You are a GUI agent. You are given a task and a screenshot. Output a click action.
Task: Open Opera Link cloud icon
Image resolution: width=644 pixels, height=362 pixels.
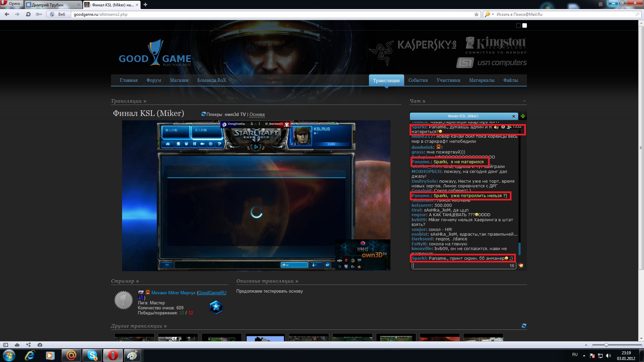click(17, 345)
